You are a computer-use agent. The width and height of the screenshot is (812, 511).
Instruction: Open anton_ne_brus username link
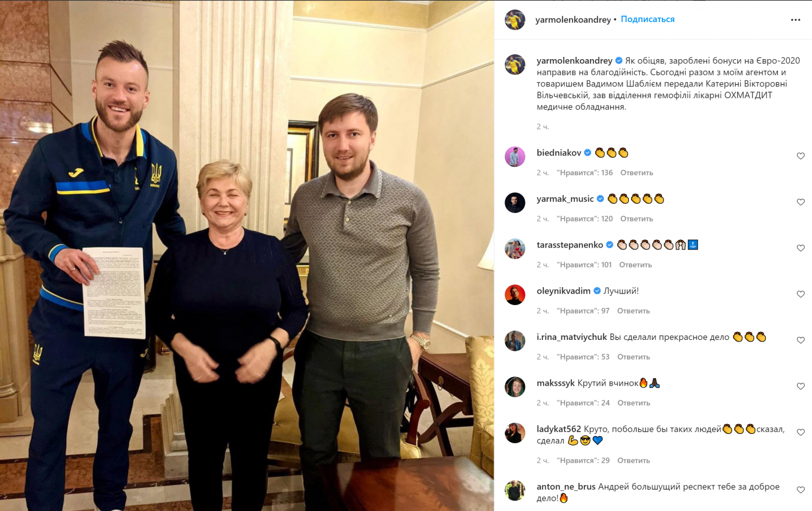(566, 487)
